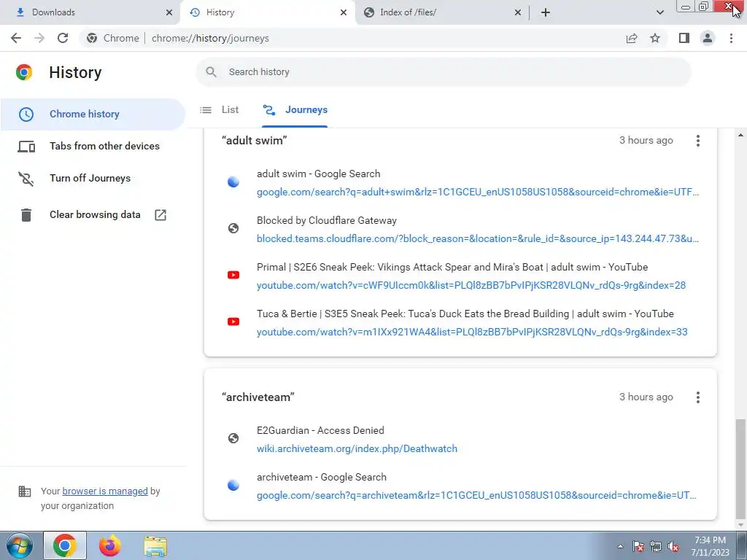The image size is (747, 560).
Task: Click the Chrome taskbar icon
Action: pos(65,545)
